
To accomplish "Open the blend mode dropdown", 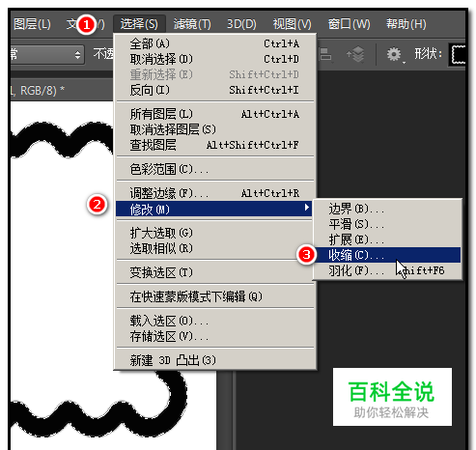I will (x=47, y=54).
